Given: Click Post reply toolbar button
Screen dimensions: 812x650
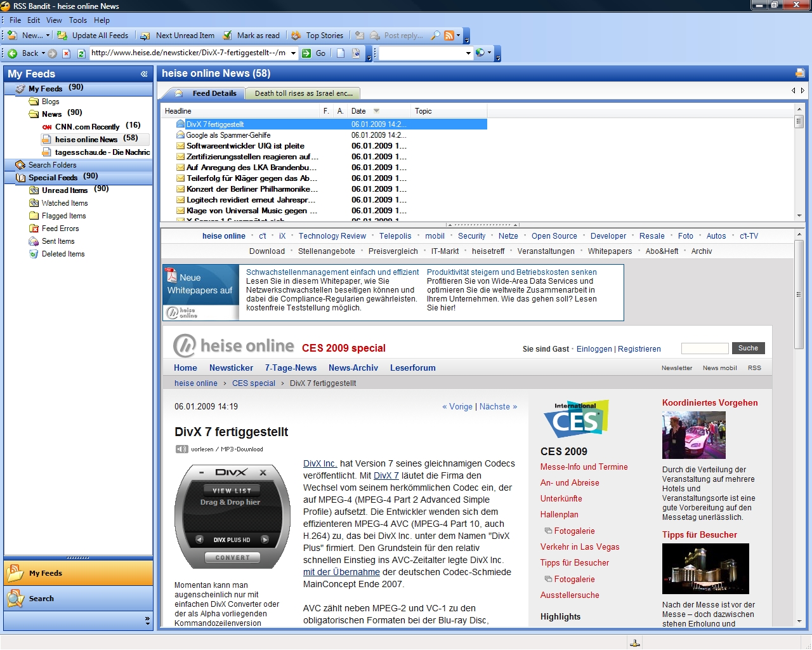Looking at the screenshot, I should (397, 36).
